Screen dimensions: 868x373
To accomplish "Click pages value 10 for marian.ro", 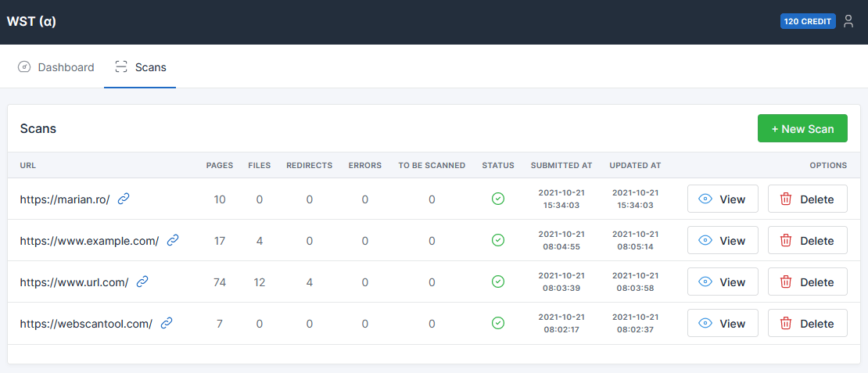I will coord(220,199).
